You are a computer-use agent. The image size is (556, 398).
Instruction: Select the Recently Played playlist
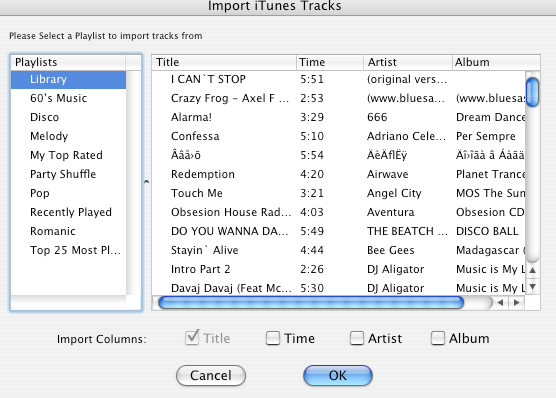click(68, 212)
